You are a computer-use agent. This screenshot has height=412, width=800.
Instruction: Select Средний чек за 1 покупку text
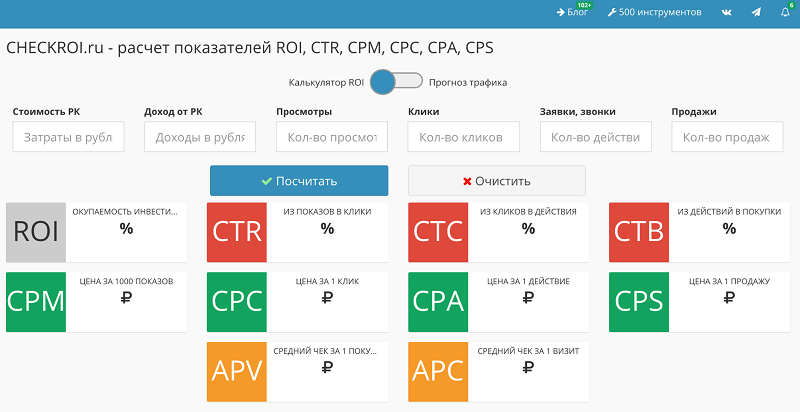tap(325, 351)
